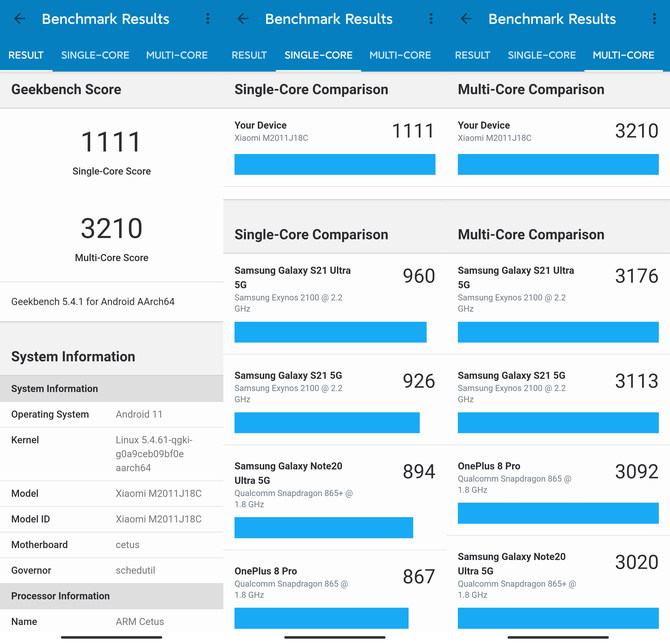
Task: Switch to SINGLE-CORE tab in the left panel
Action: click(95, 55)
